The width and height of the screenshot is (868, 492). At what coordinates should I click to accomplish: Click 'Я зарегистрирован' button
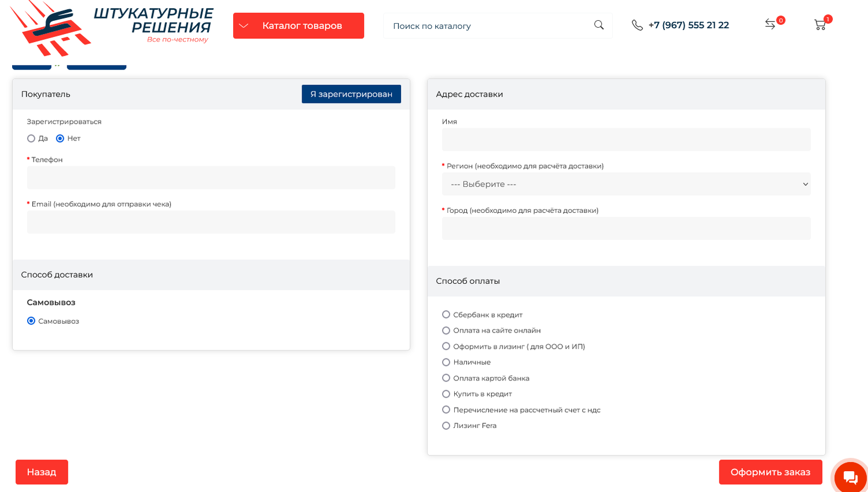point(351,94)
